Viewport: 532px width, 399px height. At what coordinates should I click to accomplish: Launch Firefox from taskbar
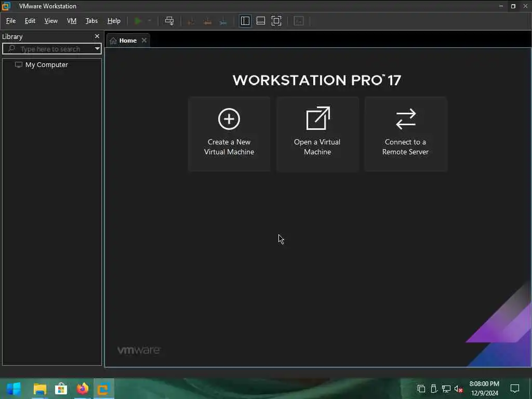click(83, 389)
